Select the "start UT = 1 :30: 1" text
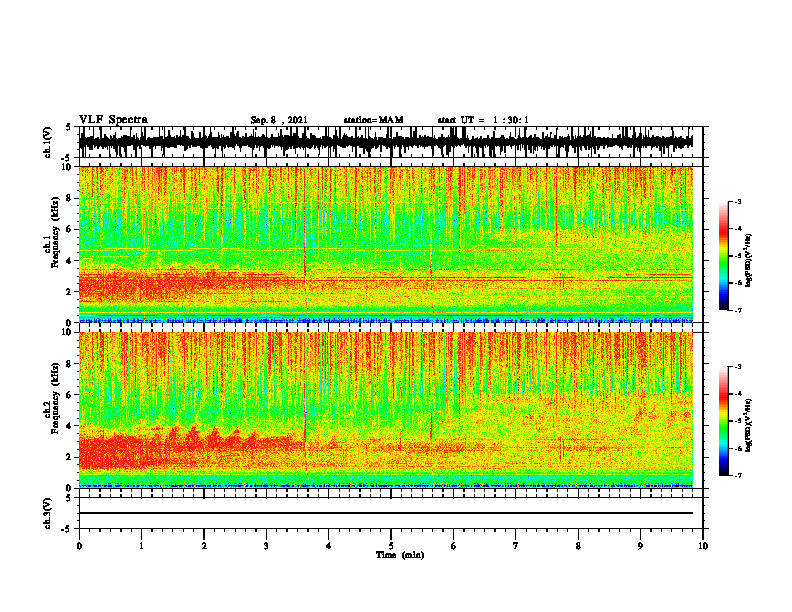 point(483,120)
